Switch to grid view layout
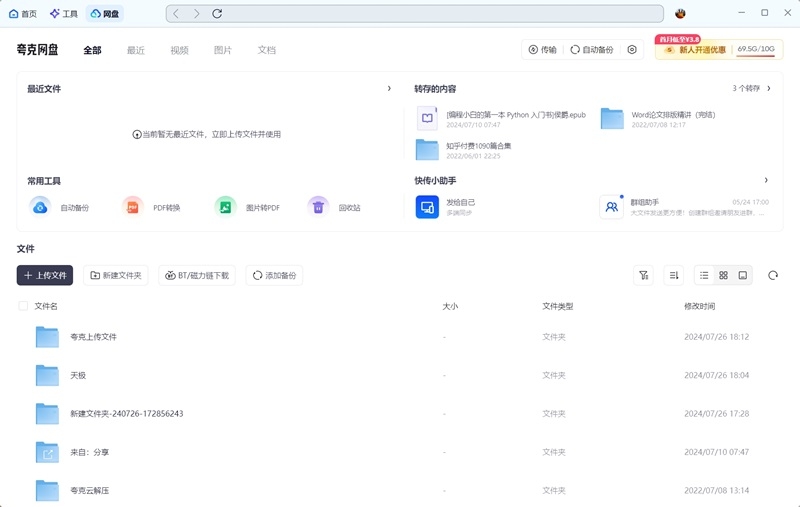 [x=723, y=275]
